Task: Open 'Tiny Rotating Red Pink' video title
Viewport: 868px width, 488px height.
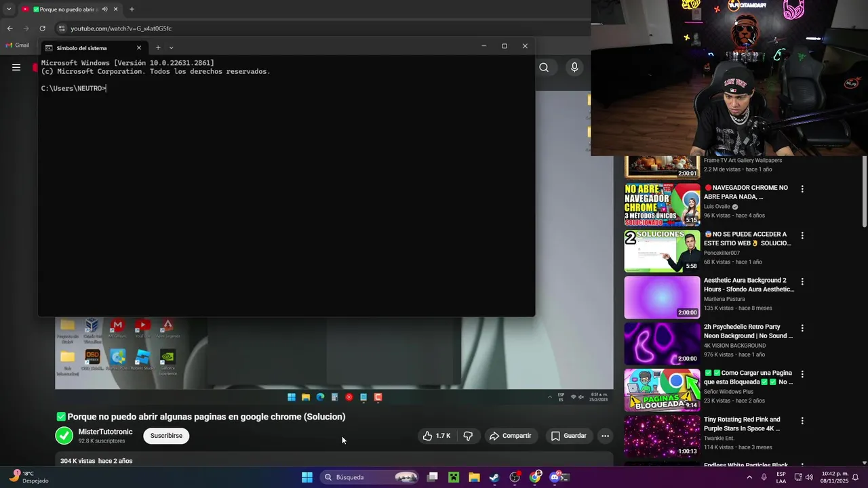Action: (742, 424)
